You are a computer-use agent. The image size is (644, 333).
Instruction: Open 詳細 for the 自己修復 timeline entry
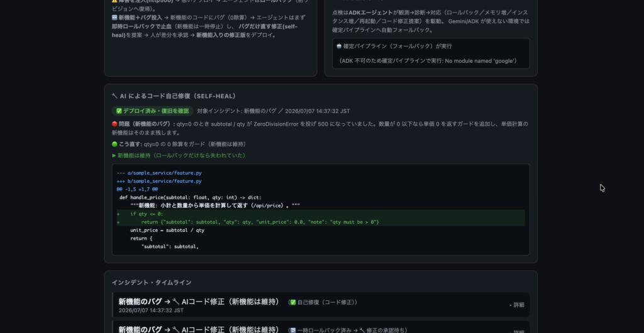point(517,305)
